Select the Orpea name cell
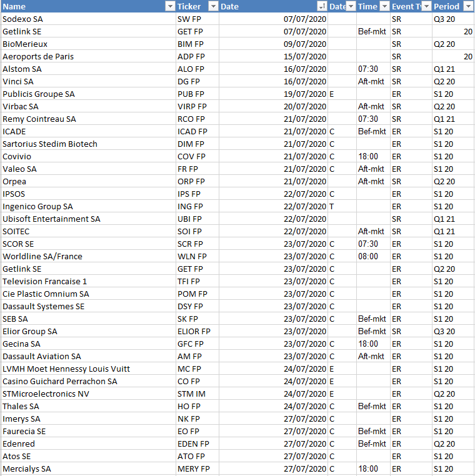The width and height of the screenshot is (475, 476). coord(88,182)
